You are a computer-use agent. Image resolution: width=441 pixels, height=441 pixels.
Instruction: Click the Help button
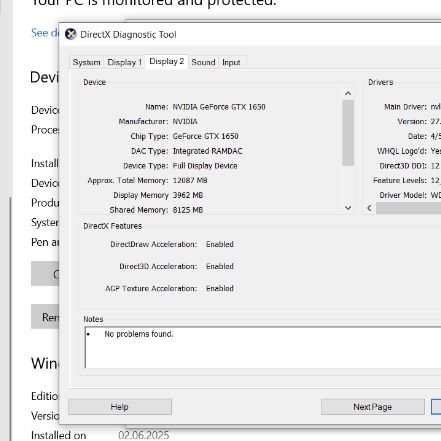[x=120, y=407]
